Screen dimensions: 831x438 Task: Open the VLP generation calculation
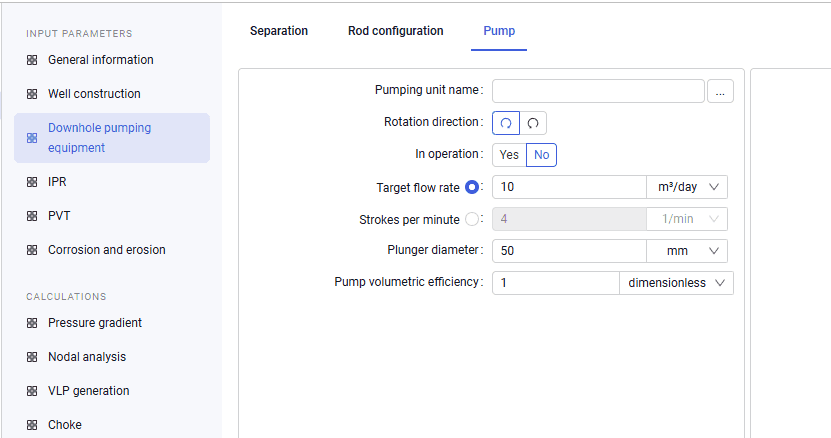point(89,391)
